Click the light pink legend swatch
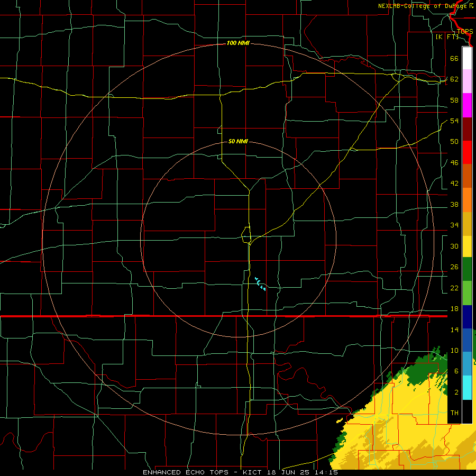This screenshot has height=476, width=476. click(467, 81)
